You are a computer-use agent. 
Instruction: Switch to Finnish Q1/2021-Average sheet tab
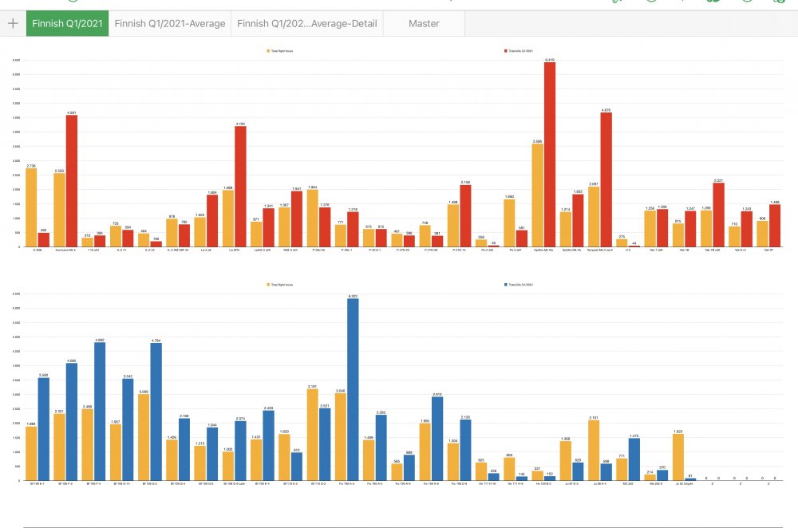pyautogui.click(x=169, y=23)
